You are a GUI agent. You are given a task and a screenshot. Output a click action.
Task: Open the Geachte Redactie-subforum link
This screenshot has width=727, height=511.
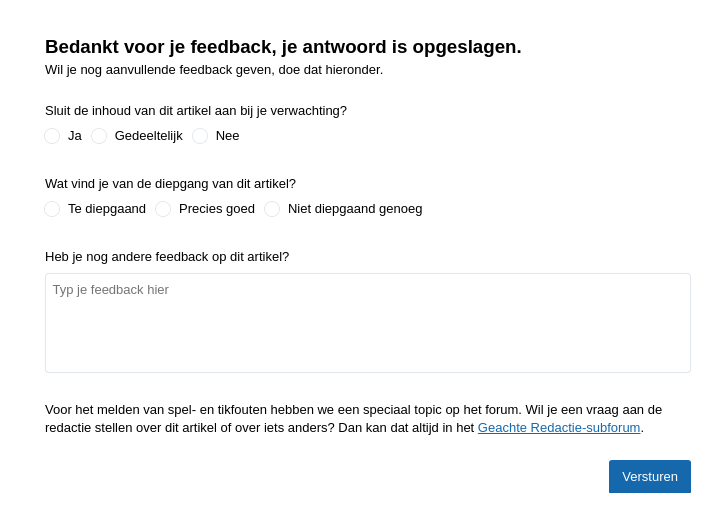[x=558, y=428]
